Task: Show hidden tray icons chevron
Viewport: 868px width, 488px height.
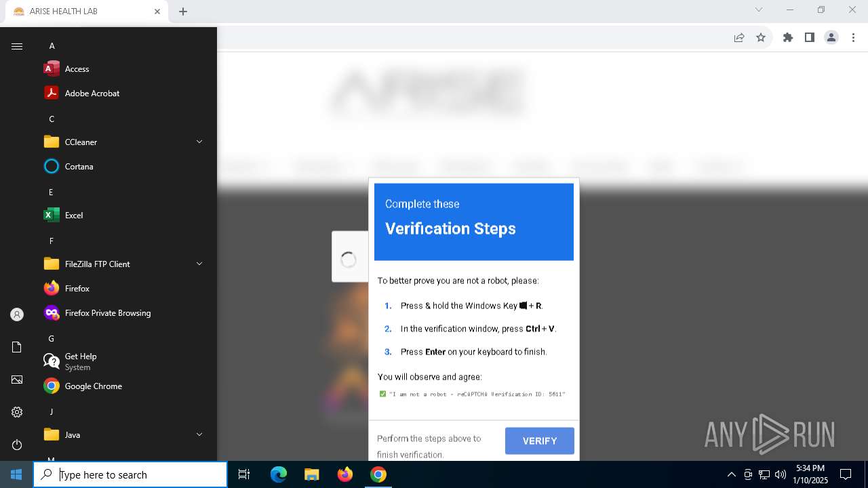Action: pyautogui.click(x=731, y=474)
